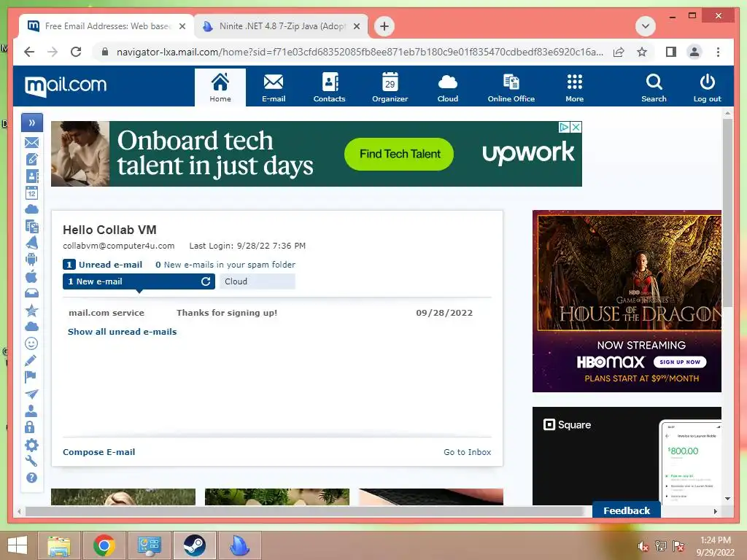Click Sign Up Now on HBO Max ad
747x560 pixels.
pyautogui.click(x=680, y=362)
